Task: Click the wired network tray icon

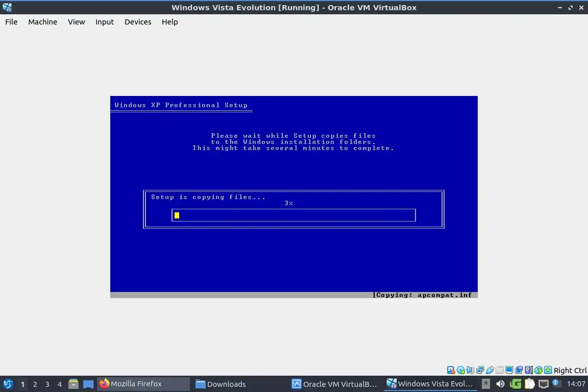Action: tap(544, 384)
